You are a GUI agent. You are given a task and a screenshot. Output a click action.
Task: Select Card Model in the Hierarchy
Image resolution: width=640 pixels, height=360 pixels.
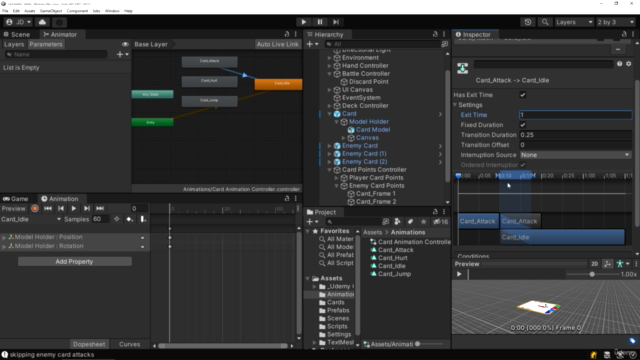(373, 130)
